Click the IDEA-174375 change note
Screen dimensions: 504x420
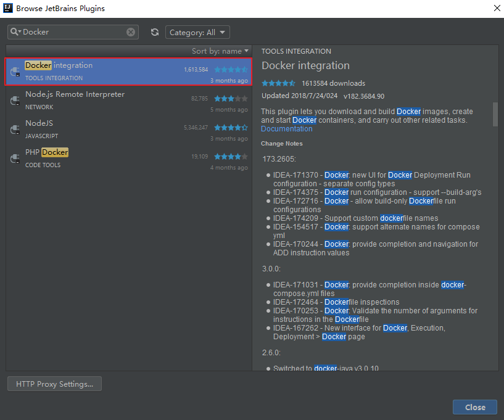(x=377, y=192)
